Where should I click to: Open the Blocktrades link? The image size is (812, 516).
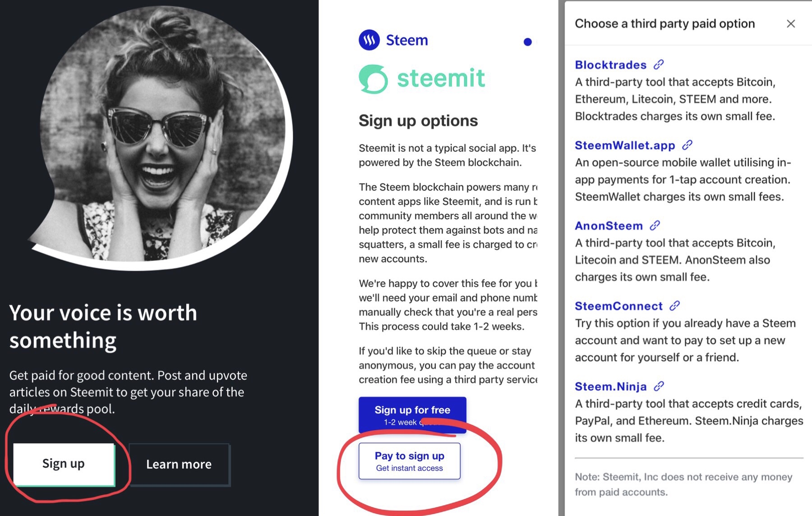pos(610,65)
